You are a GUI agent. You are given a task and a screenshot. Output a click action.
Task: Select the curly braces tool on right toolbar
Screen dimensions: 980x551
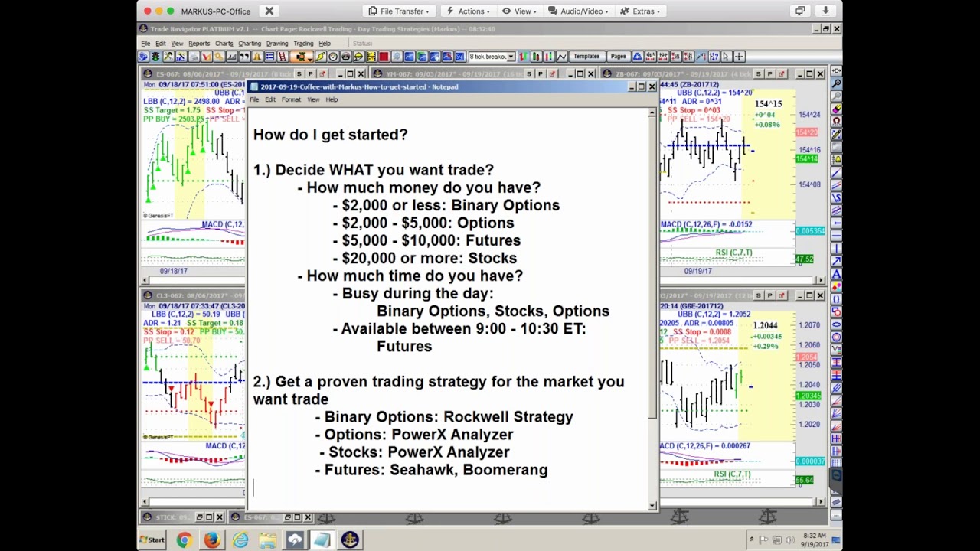tap(836, 298)
